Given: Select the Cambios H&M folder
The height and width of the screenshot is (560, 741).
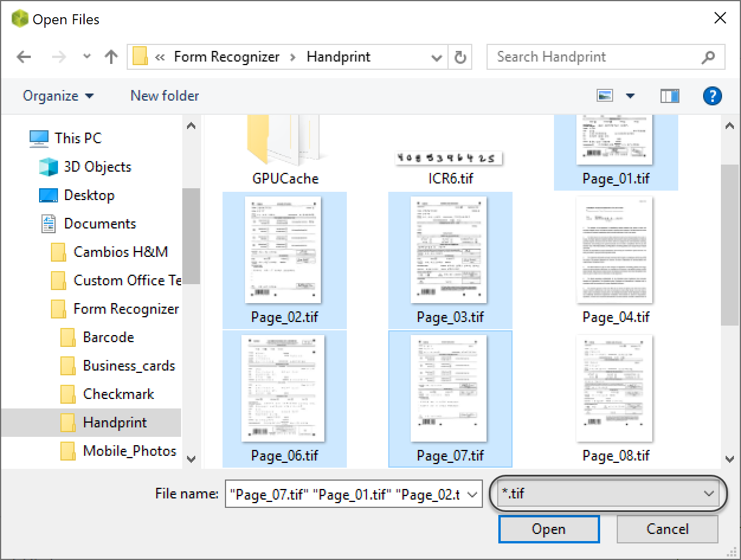Looking at the screenshot, I should (121, 252).
